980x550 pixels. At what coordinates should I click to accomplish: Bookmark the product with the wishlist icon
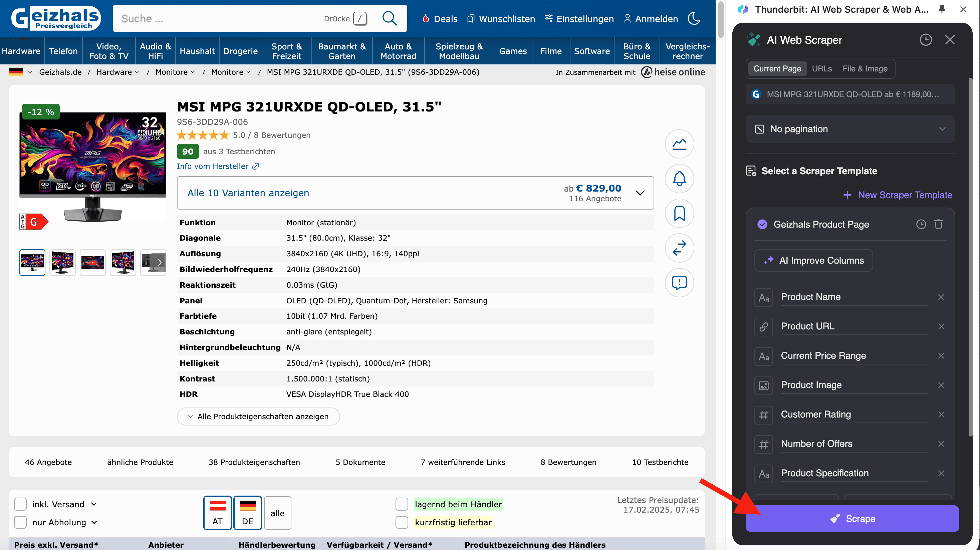680,213
